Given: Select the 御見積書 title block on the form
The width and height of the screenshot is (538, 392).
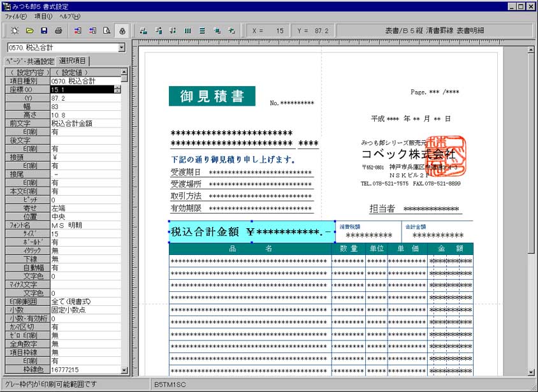Looking at the screenshot, I should pos(212,97).
